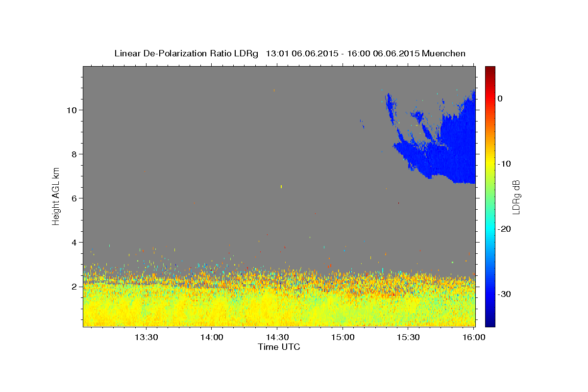Click the end time '16:00 06.06.2015' in title
The image size is (588, 392).
[x=383, y=53]
